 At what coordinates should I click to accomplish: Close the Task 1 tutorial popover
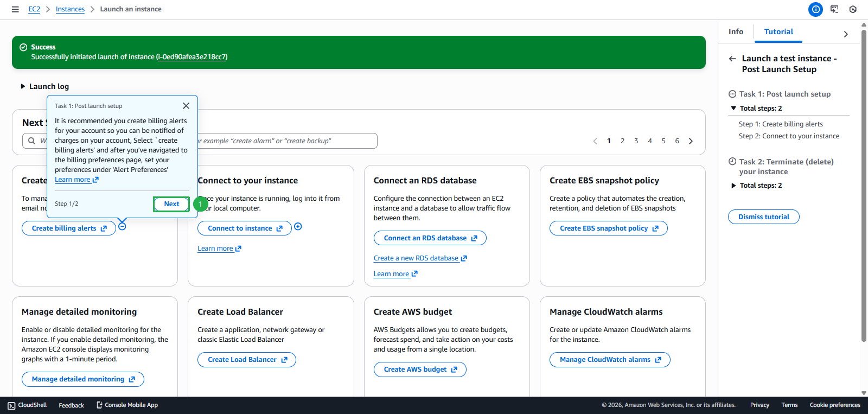click(186, 106)
